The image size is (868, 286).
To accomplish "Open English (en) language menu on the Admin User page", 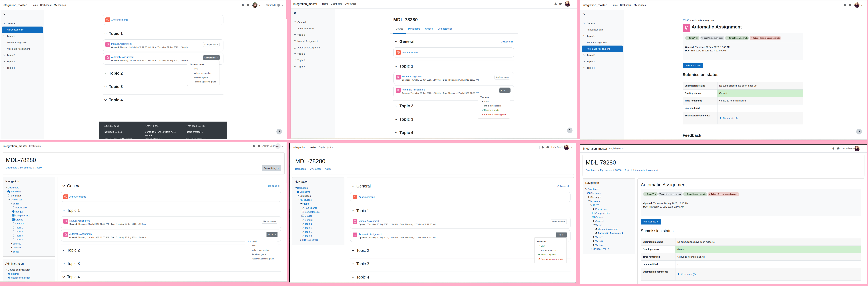I will click(x=36, y=146).
